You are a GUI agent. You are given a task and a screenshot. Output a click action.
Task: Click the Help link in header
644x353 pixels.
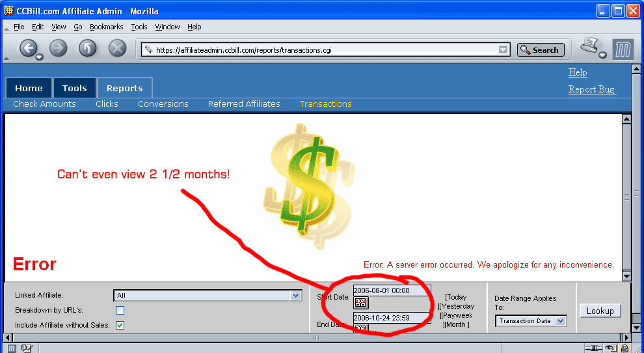[578, 72]
